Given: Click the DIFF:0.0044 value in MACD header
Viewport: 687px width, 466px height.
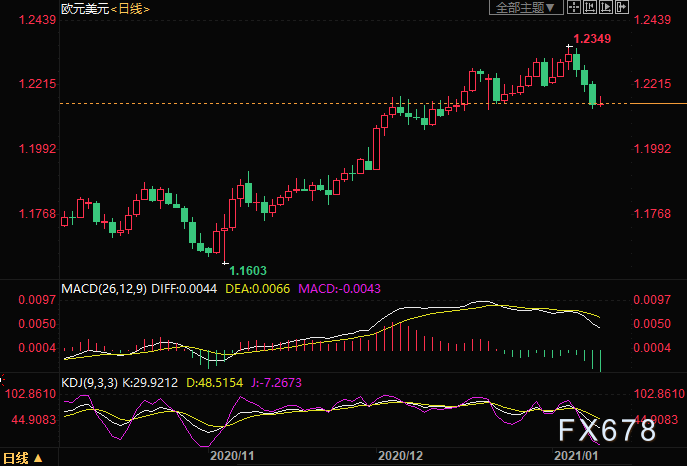Looking at the screenshot, I should point(184,289).
